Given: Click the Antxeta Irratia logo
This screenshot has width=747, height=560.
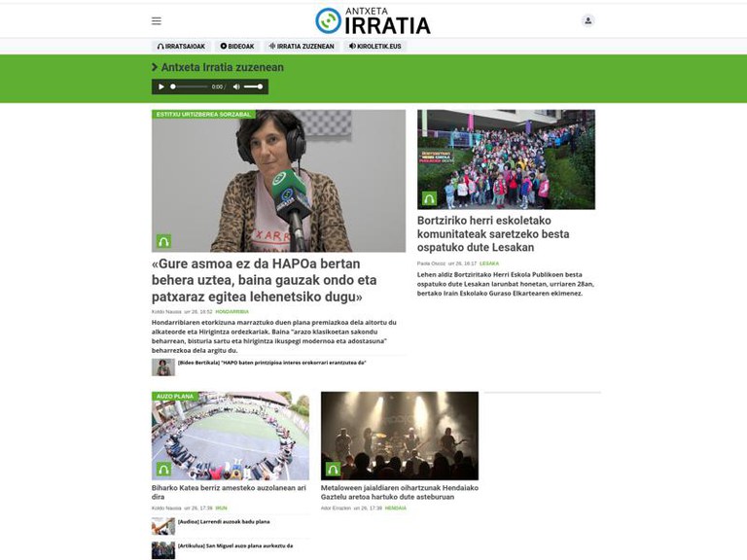Looking at the screenshot, I should [373, 20].
